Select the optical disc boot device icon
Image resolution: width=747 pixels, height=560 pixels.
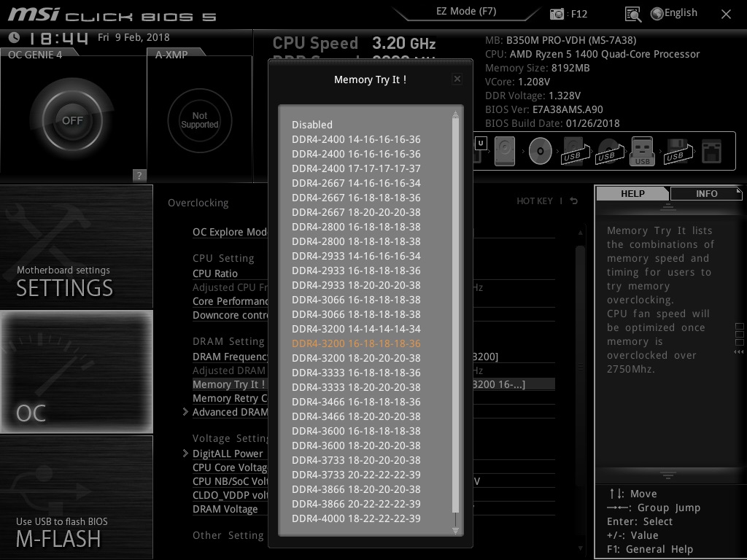point(540,151)
